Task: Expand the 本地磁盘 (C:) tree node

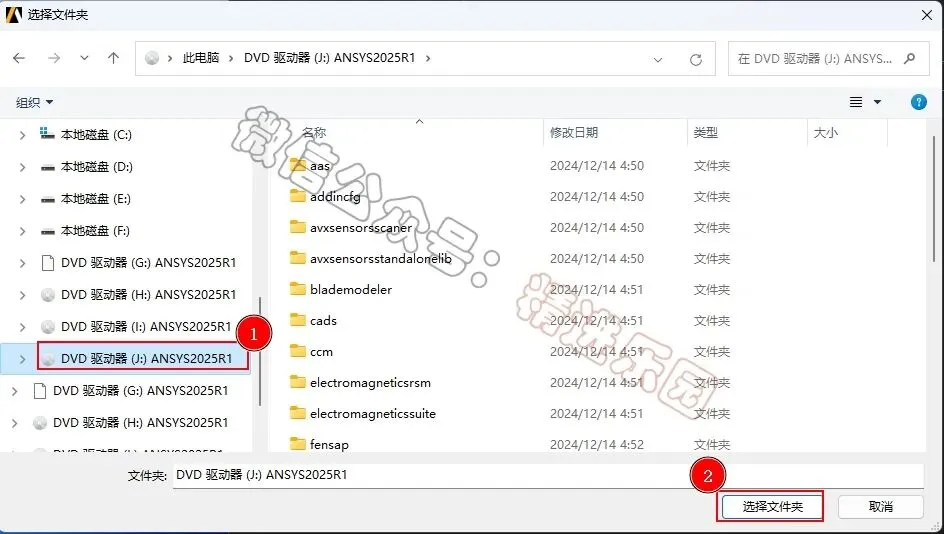Action: pos(22,135)
